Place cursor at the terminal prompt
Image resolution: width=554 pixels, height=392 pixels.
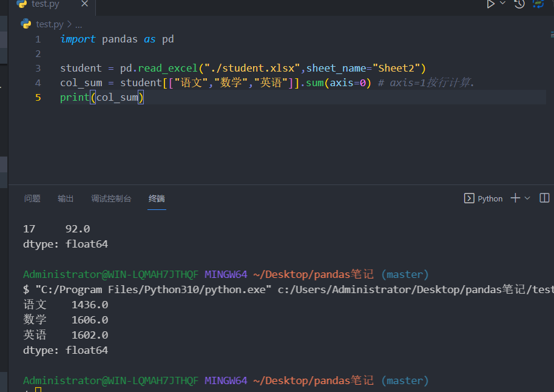click(38, 390)
